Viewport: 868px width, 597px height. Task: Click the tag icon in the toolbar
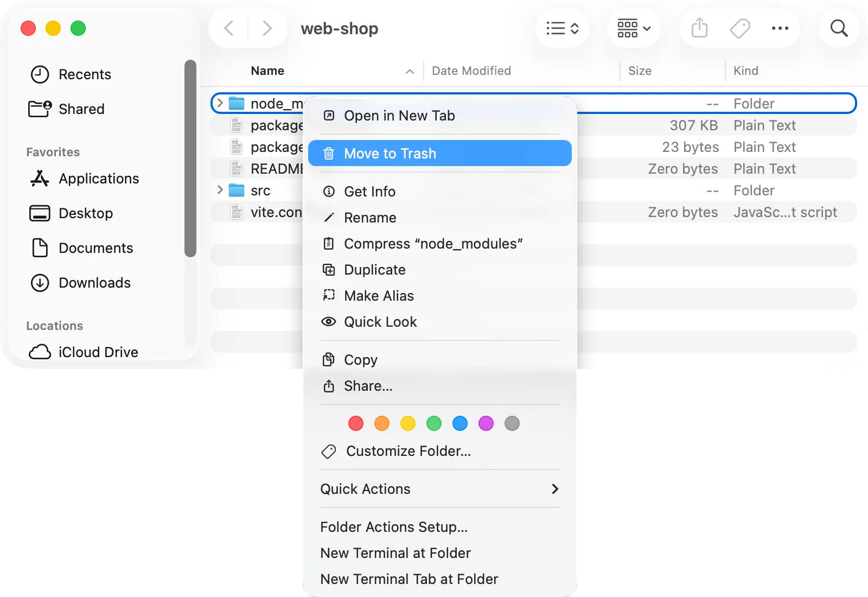(740, 28)
